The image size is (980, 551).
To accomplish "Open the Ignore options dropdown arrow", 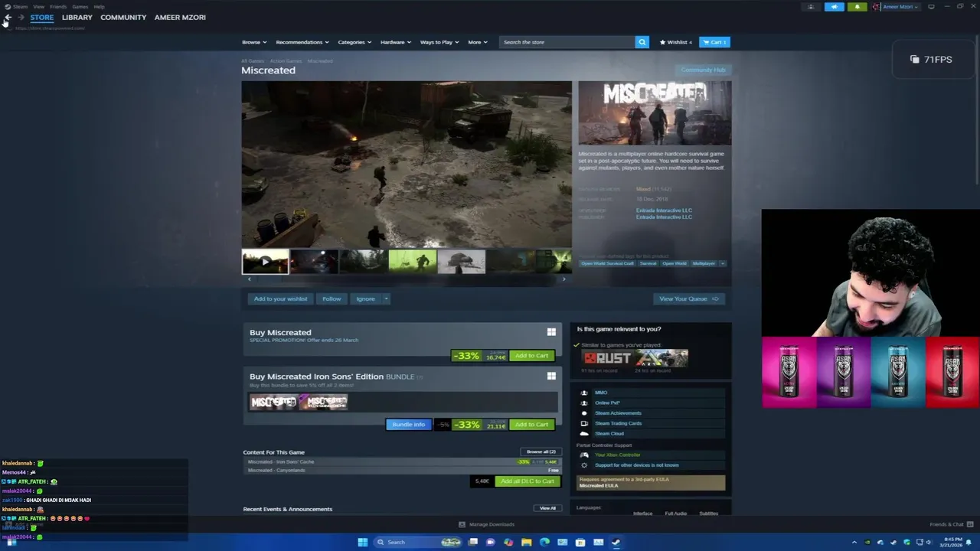I will coord(386,298).
